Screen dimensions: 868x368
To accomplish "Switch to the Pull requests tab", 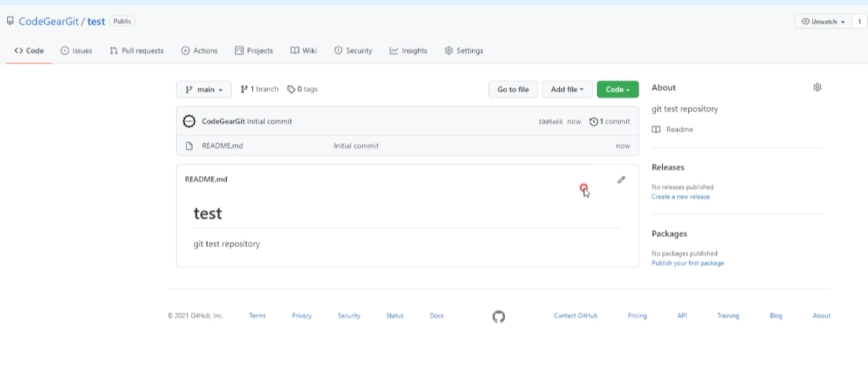I will (137, 50).
